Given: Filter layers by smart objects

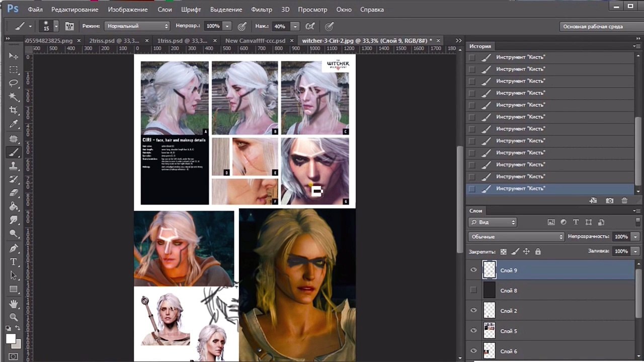Looking at the screenshot, I should click(x=601, y=222).
